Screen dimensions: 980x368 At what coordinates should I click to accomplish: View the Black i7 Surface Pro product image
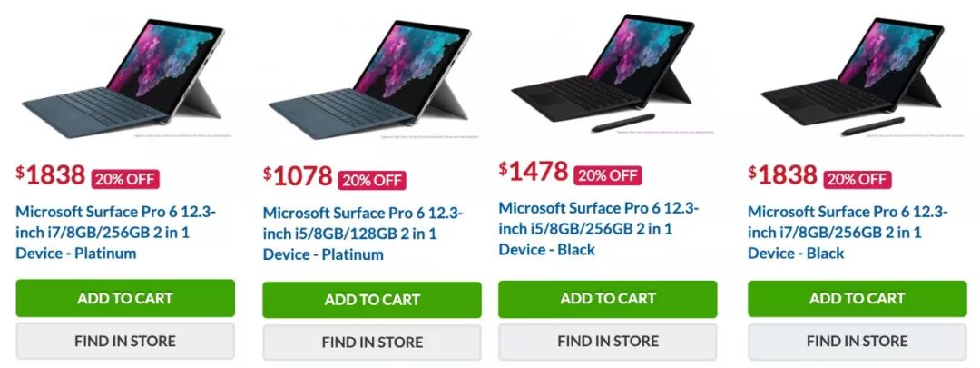(853, 75)
